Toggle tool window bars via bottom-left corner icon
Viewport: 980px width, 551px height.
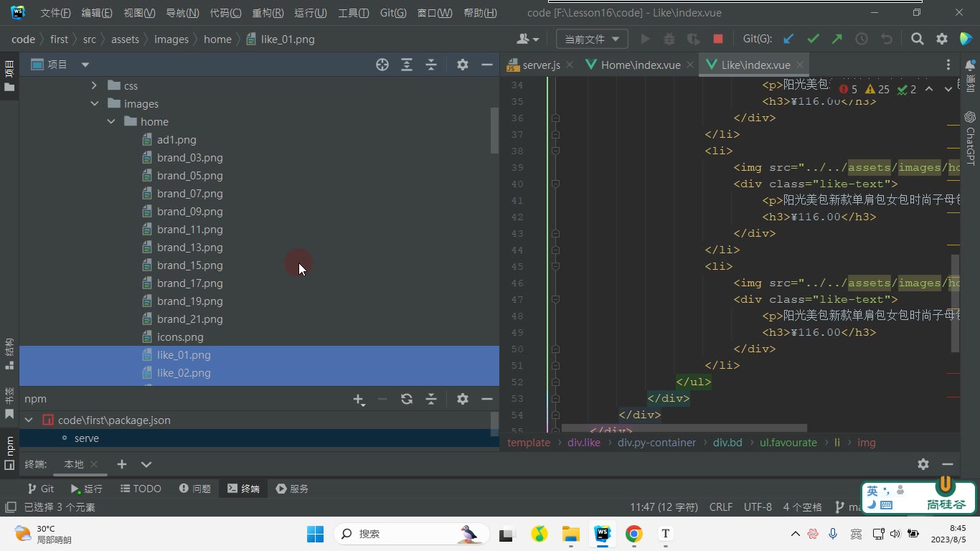click(x=10, y=507)
